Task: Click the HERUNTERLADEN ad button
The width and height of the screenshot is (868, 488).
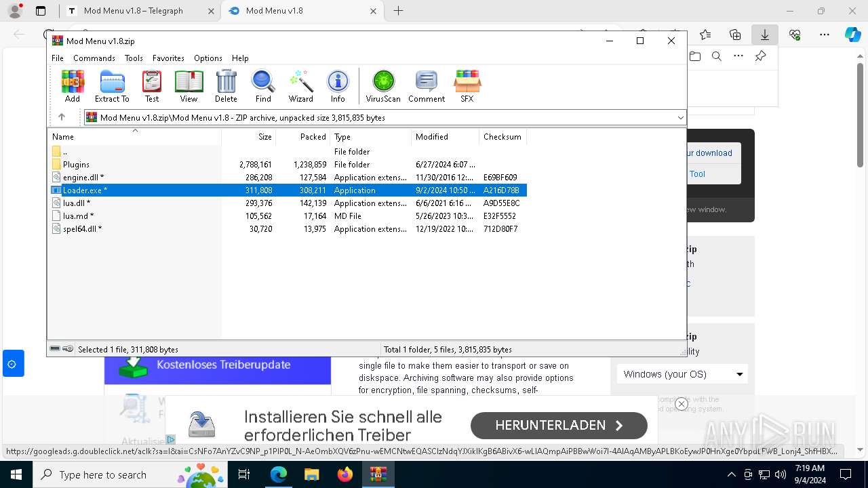Action: pyautogui.click(x=559, y=426)
